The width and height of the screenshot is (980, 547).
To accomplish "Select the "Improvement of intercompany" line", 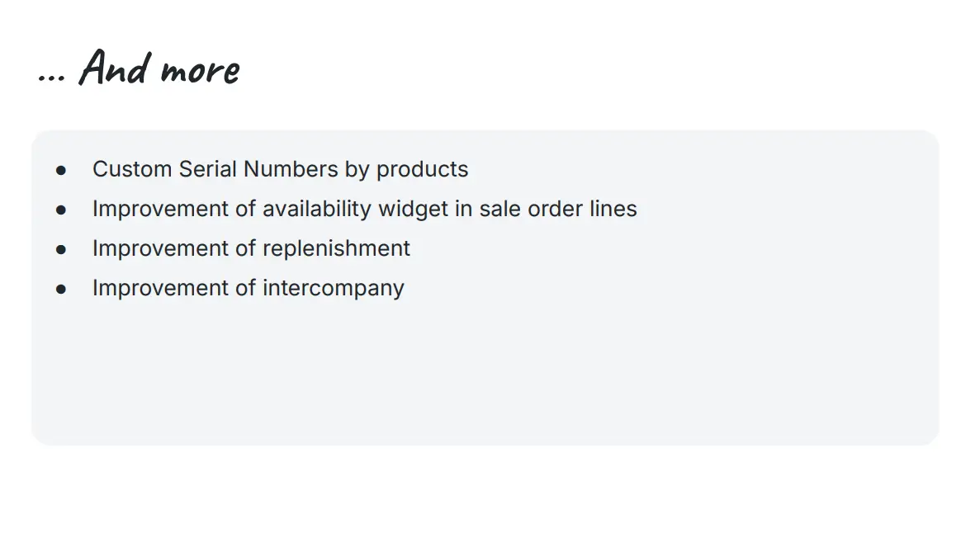I will pos(249,288).
